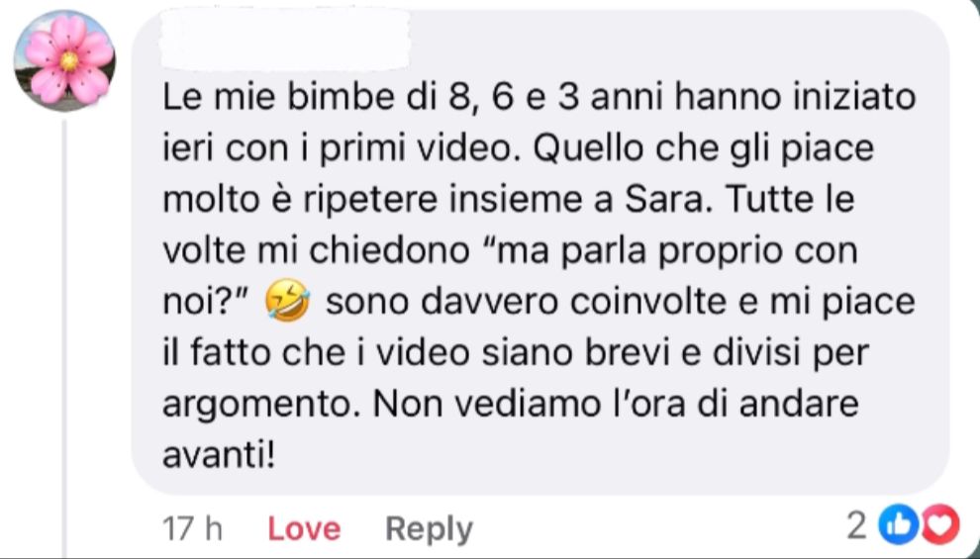Screen dimensions: 980x559
Task: Click the final word "avanti!"
Action: [218, 456]
